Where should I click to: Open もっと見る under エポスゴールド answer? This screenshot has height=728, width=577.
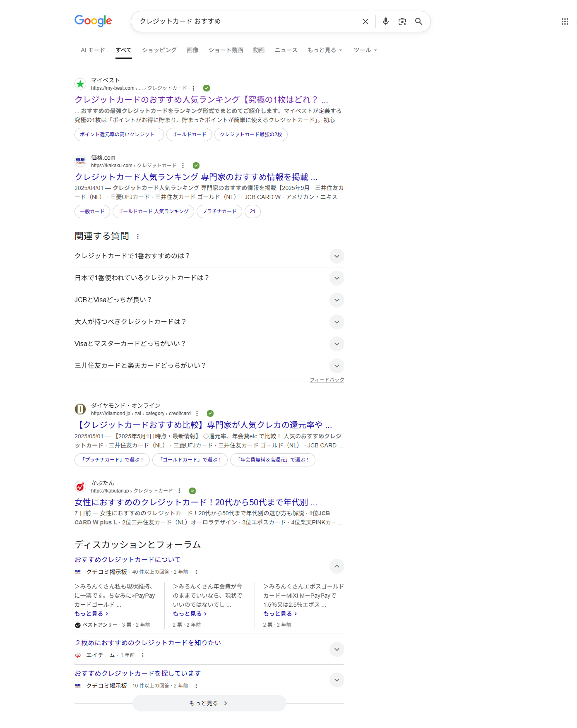pos(280,614)
